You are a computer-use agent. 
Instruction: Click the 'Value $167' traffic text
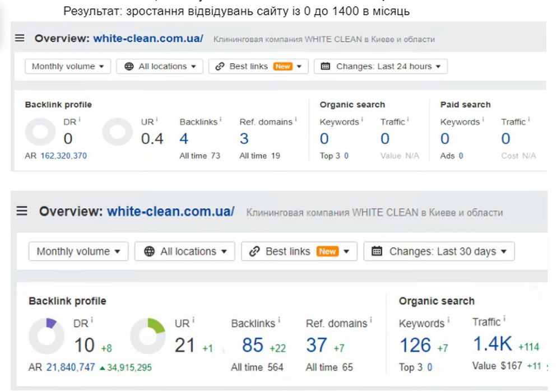point(497,366)
